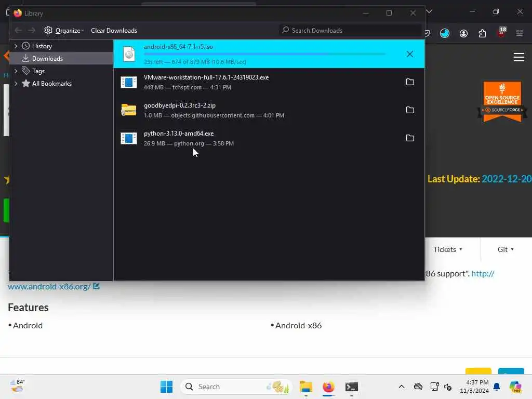
Task: Open weather widget showing 84°
Action: (x=18, y=386)
